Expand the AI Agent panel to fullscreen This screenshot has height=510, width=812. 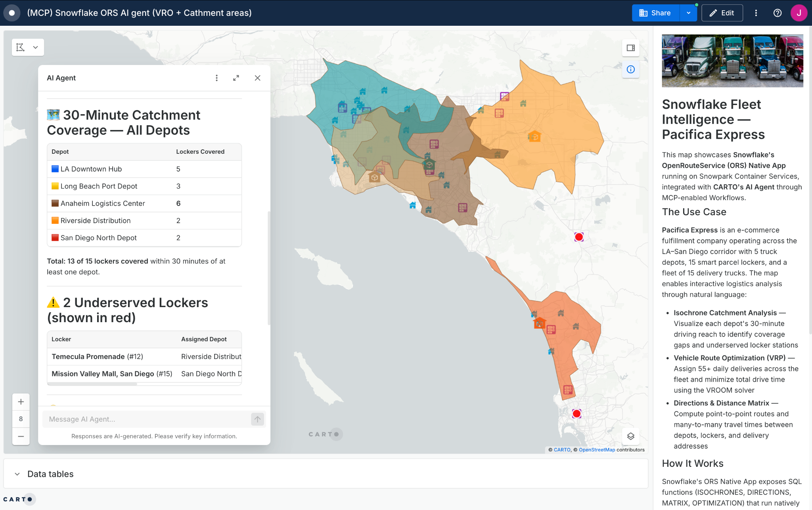(236, 78)
